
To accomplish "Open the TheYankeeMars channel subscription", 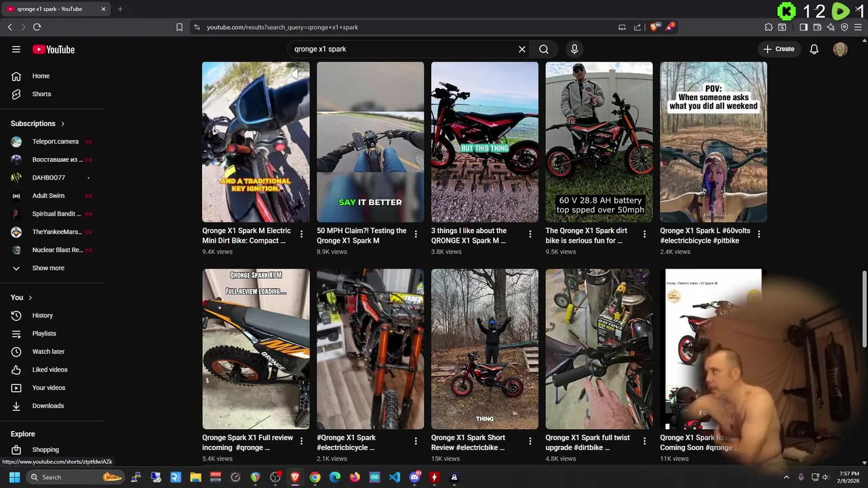I will coord(52,232).
